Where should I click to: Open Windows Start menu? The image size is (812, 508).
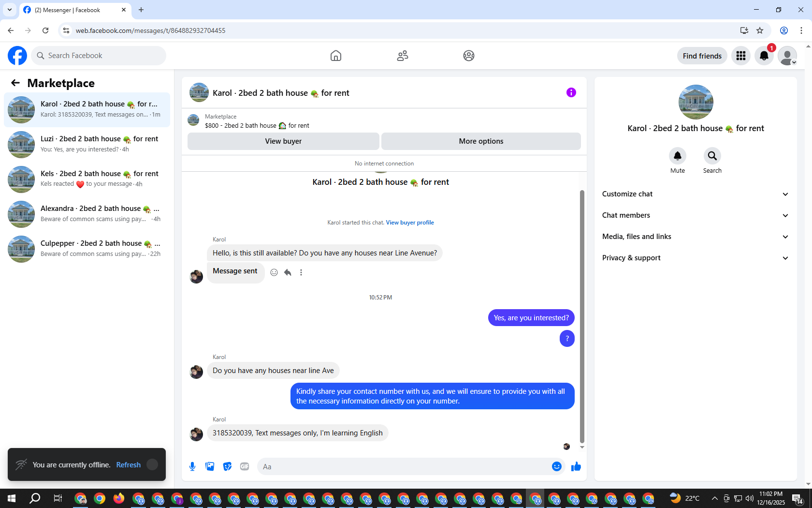click(12, 498)
